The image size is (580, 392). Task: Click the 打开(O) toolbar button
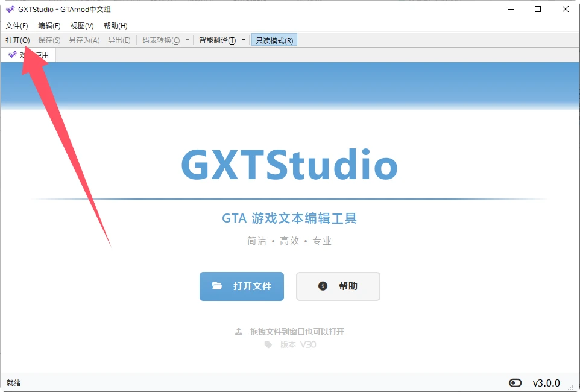click(x=17, y=40)
